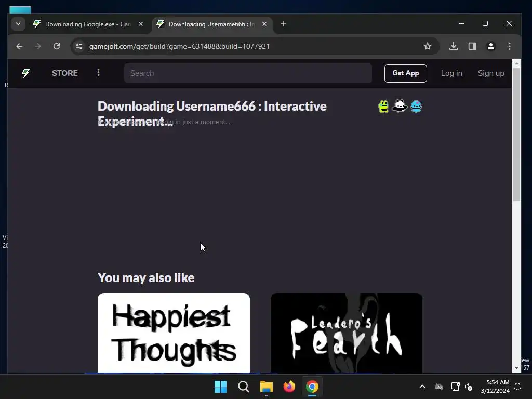The image size is (532, 399).
Task: Close the Downloading Username666 tab
Action: click(264, 24)
